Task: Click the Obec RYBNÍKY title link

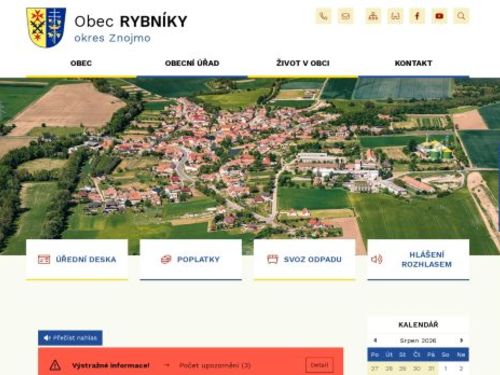Action: [131, 21]
